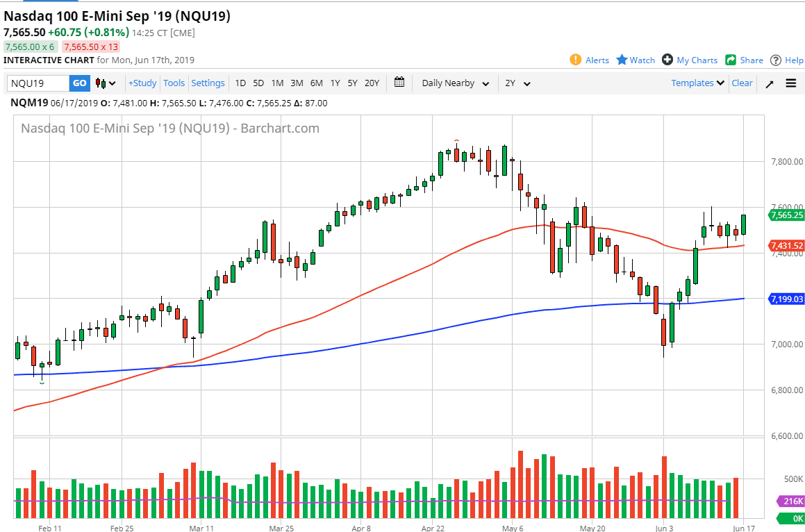Viewport: 805px width, 532px height.
Task: Click the expand chart arrow icon
Action: pyautogui.click(x=770, y=84)
